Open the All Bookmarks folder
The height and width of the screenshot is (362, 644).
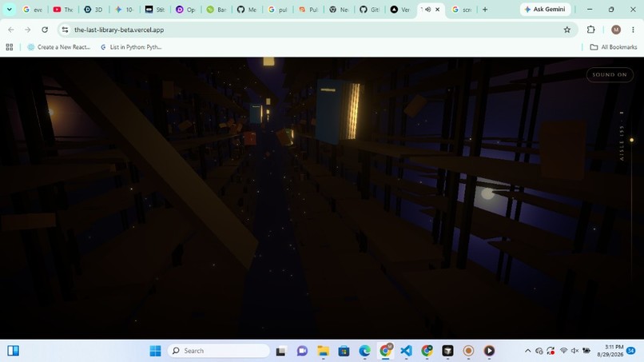[614, 47]
